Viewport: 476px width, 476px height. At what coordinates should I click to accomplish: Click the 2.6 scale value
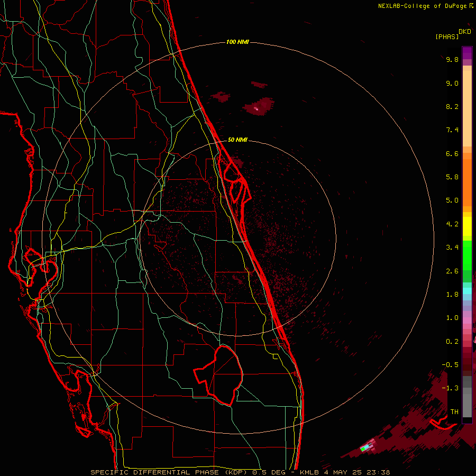pyautogui.click(x=452, y=271)
